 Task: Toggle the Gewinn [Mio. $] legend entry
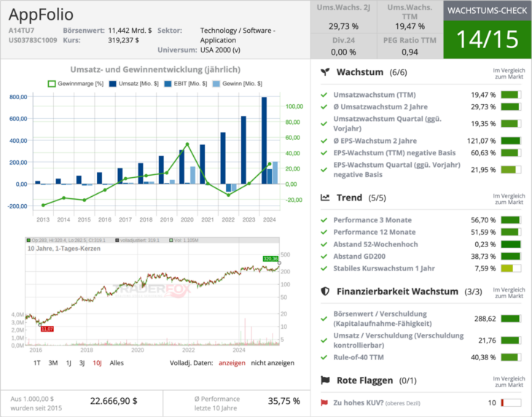(237, 83)
